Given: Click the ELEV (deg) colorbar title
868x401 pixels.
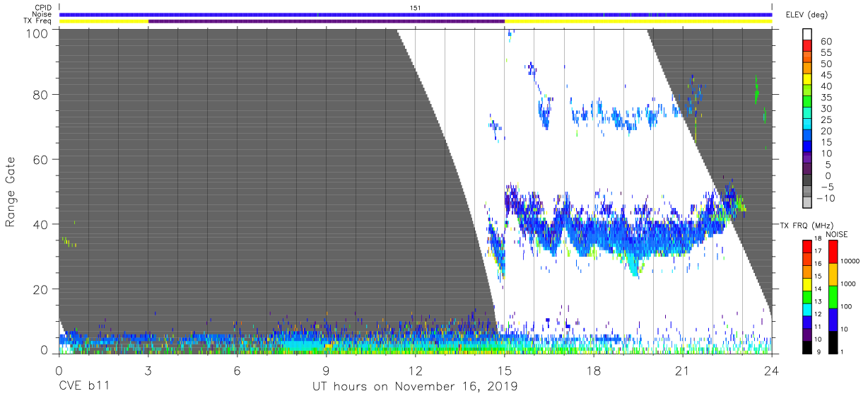Looking at the screenshot, I should pos(806,14).
